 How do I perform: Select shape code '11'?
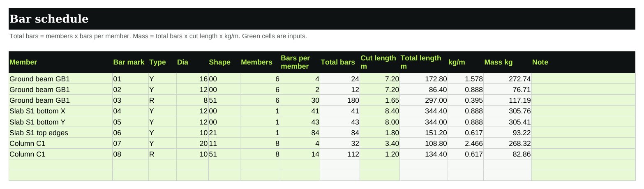[x=224, y=143]
